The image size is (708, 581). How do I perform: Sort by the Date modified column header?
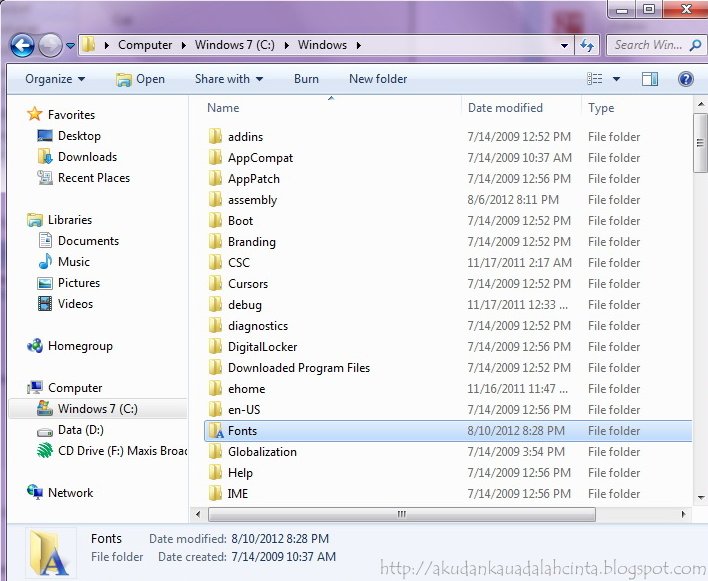click(x=505, y=108)
